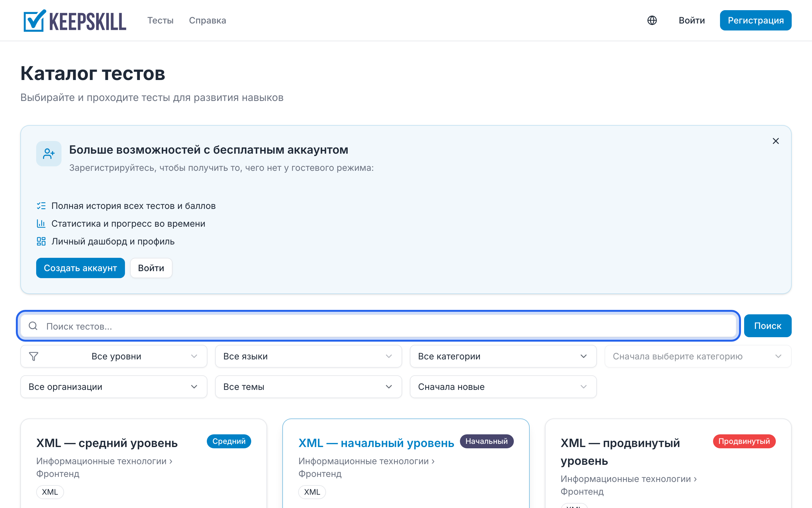Click XML tag on средний уровень card
The image size is (812, 508).
pyautogui.click(x=50, y=492)
